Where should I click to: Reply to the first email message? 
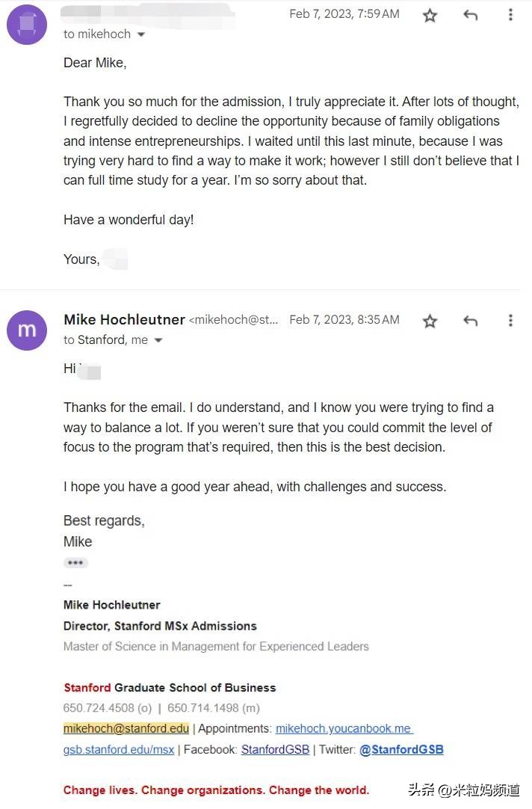(470, 15)
